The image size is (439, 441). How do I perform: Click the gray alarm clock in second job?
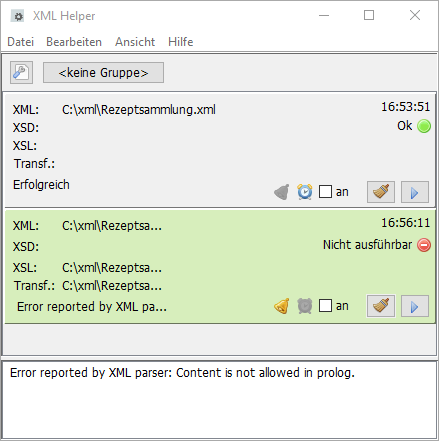coord(305,306)
